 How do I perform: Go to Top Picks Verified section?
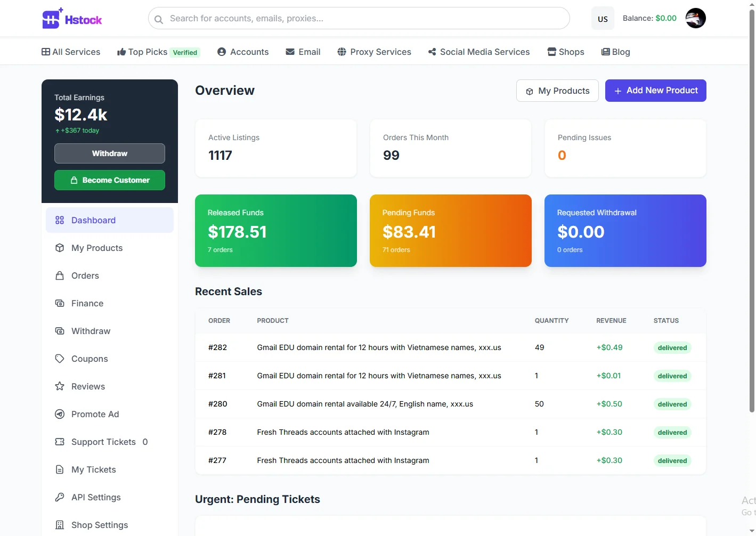click(158, 52)
